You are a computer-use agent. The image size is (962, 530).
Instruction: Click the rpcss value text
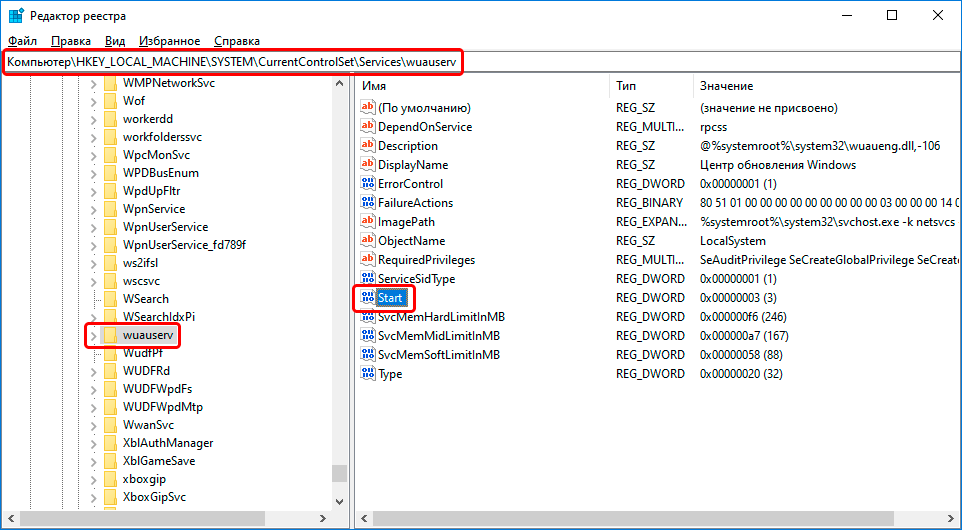coord(714,126)
